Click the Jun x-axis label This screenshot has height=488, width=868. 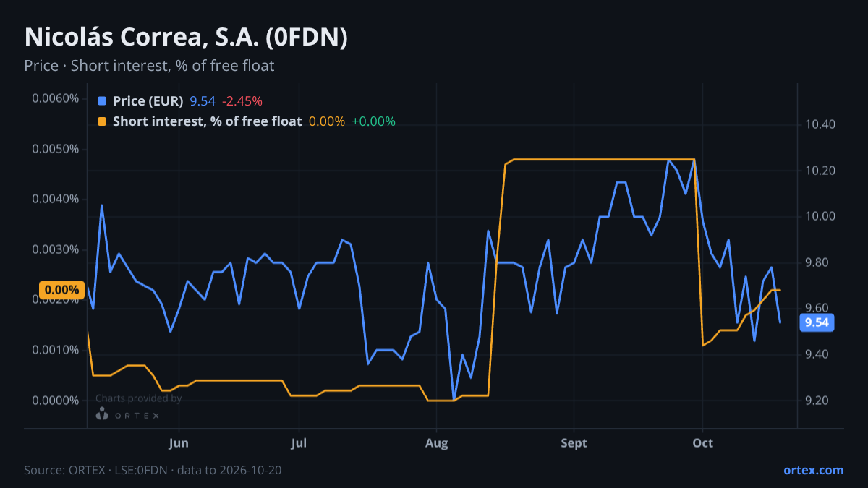178,442
